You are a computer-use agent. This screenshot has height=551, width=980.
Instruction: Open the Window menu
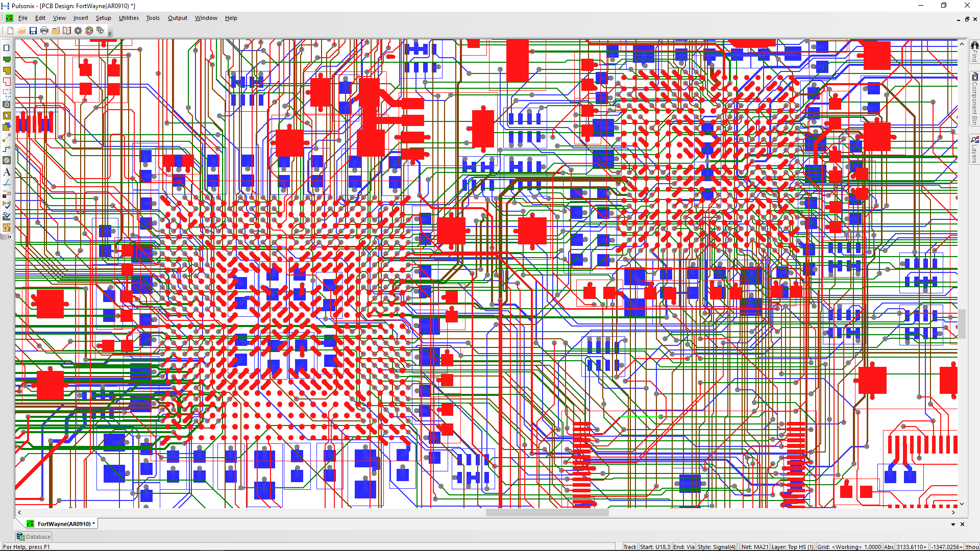click(x=206, y=18)
